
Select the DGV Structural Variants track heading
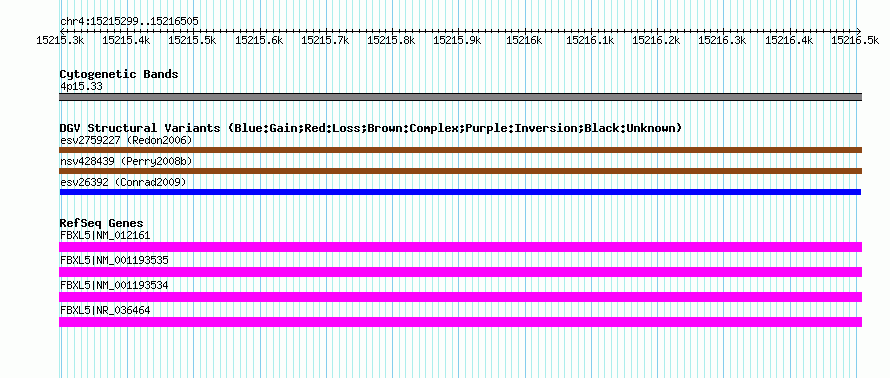371,128
